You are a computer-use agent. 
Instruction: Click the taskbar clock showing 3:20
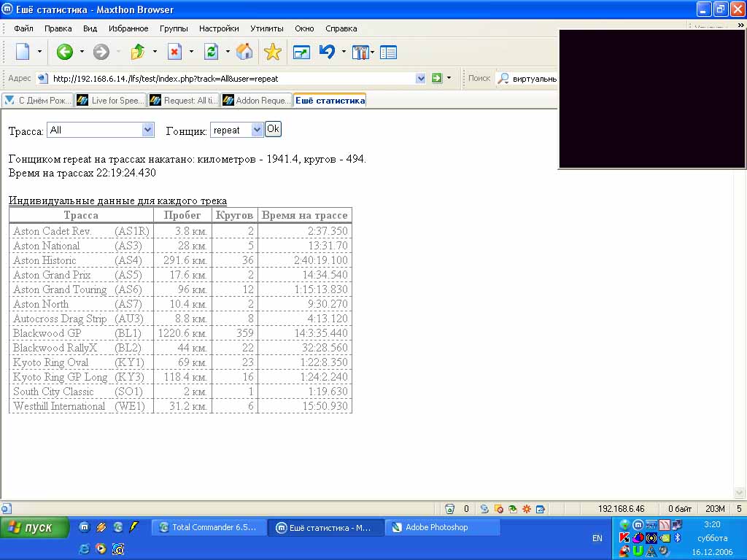point(712,524)
